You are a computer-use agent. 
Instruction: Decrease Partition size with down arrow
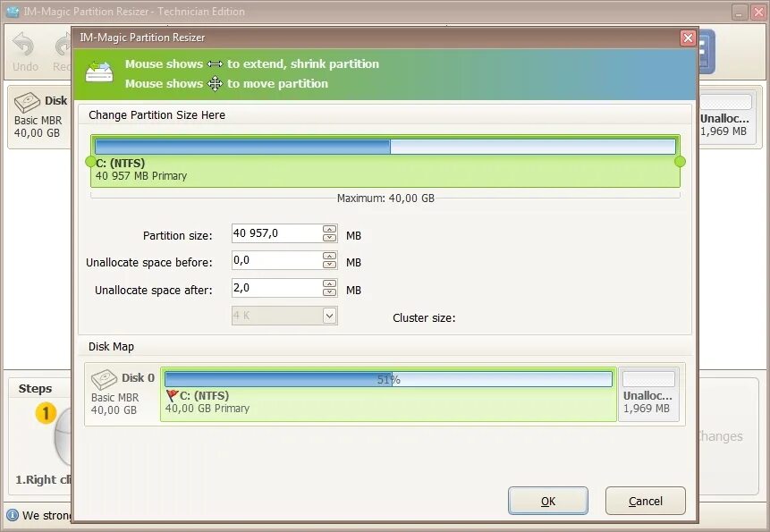click(329, 238)
